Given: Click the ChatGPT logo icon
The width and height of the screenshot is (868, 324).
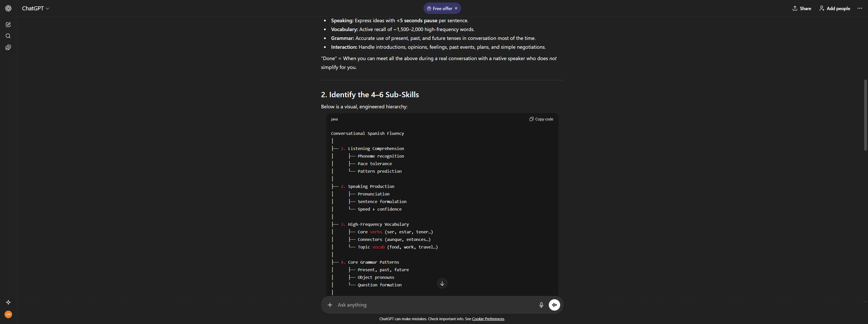Looking at the screenshot, I should [8, 8].
